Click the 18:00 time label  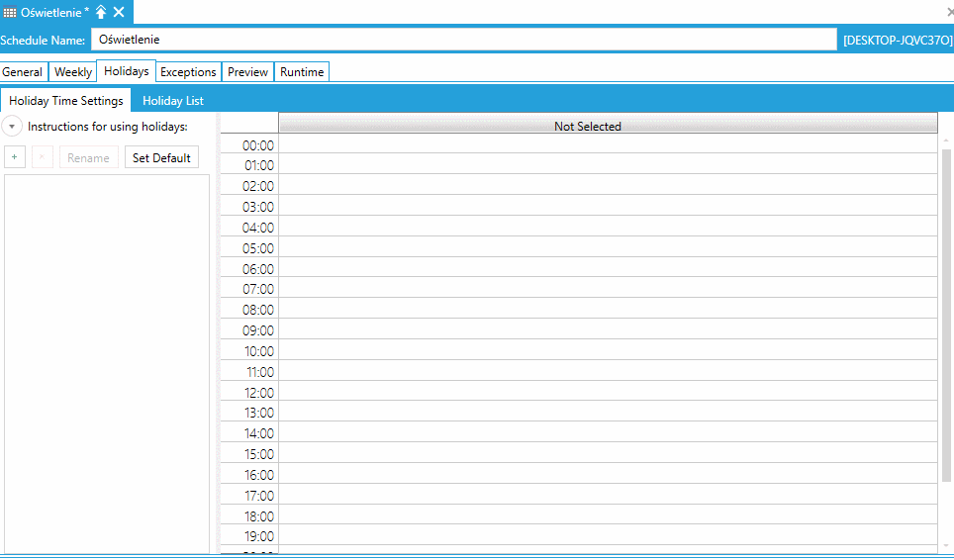(x=258, y=516)
